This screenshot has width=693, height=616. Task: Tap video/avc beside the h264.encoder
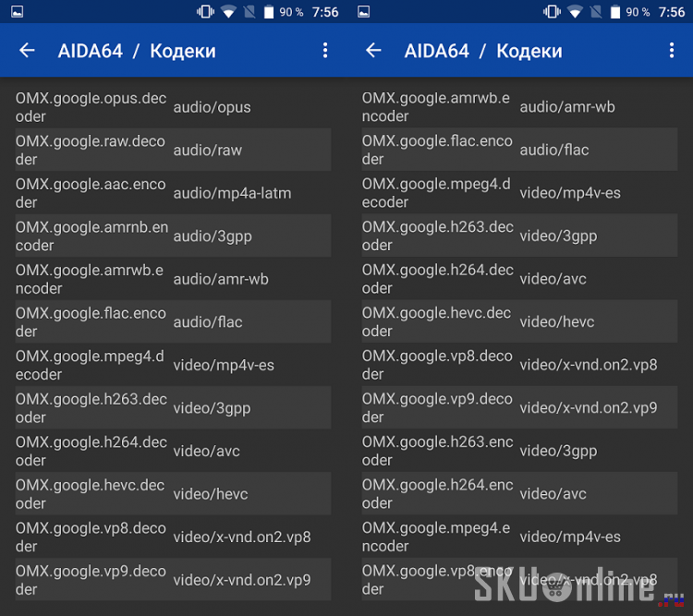coord(553,494)
